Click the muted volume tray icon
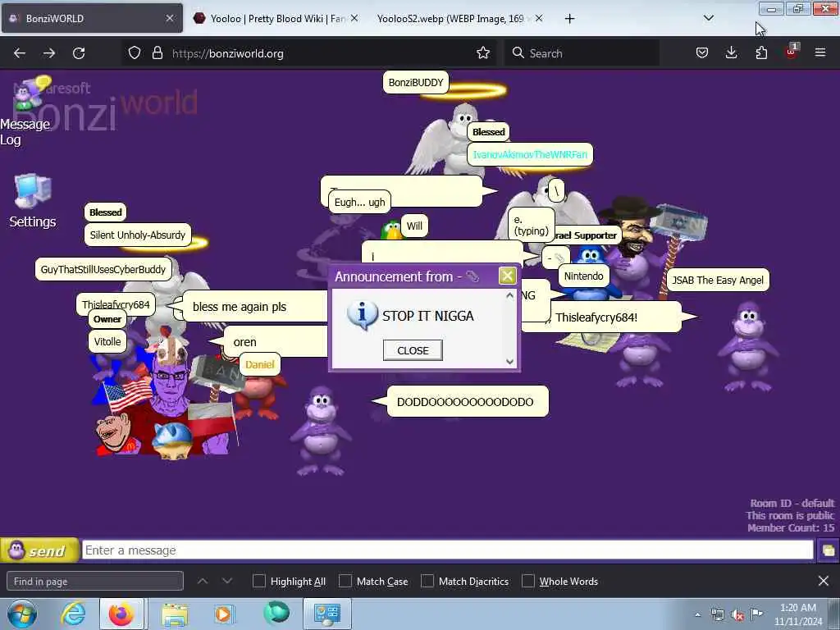 (737, 614)
